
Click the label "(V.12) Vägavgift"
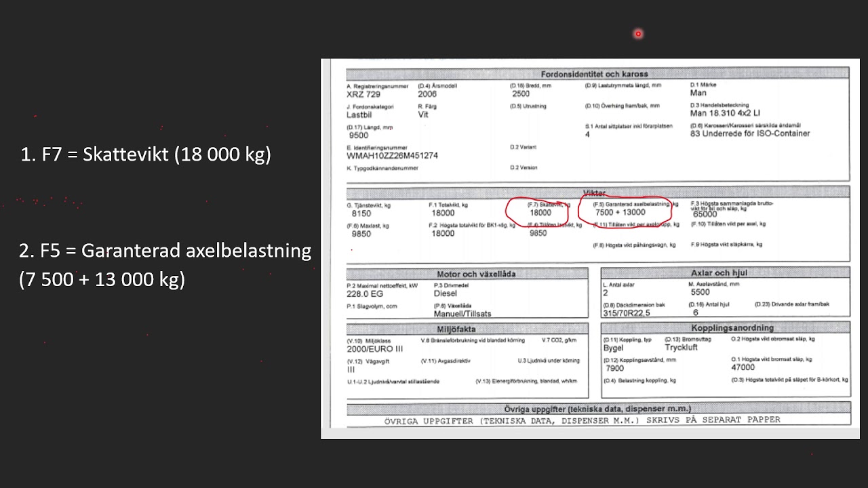pos(367,361)
